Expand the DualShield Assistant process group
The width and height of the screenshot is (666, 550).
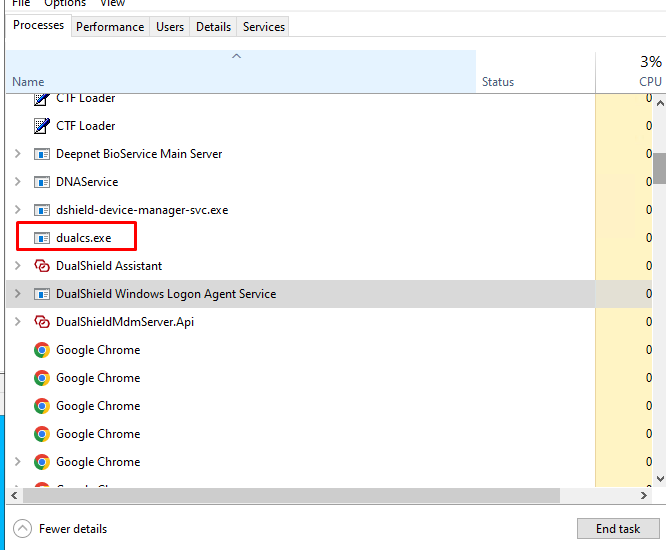point(17,266)
